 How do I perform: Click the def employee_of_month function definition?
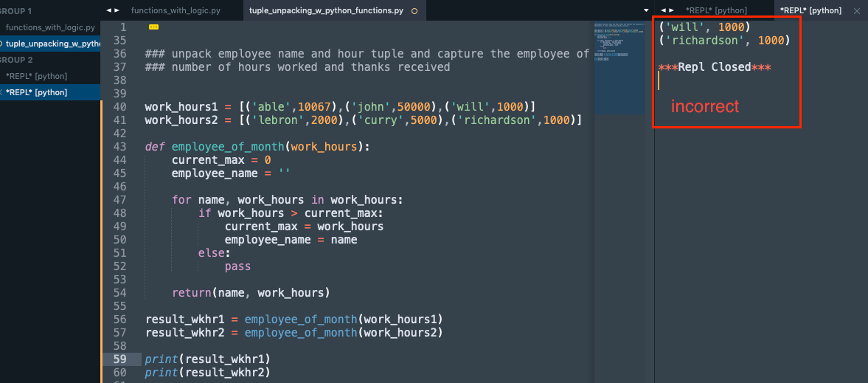257,146
